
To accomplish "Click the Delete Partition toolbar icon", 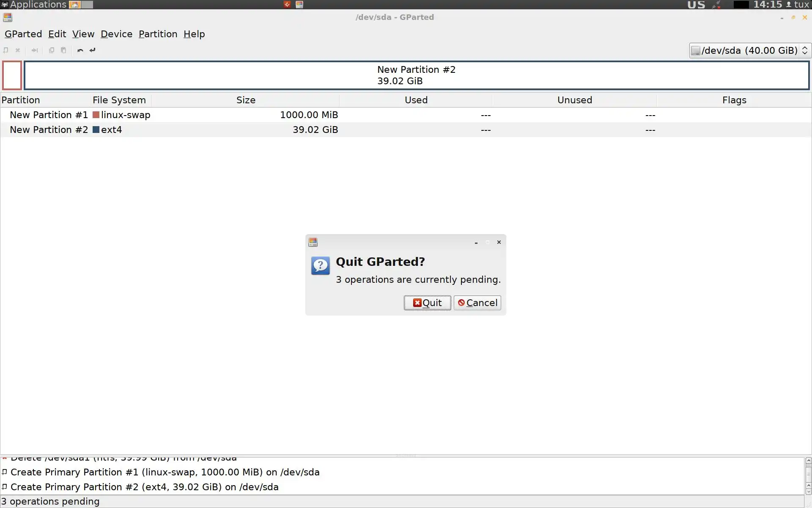I will [18, 50].
